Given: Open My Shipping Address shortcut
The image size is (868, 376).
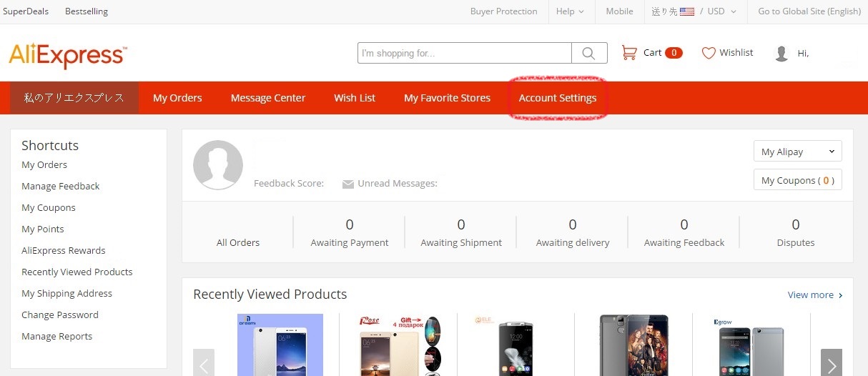Looking at the screenshot, I should click(67, 294).
